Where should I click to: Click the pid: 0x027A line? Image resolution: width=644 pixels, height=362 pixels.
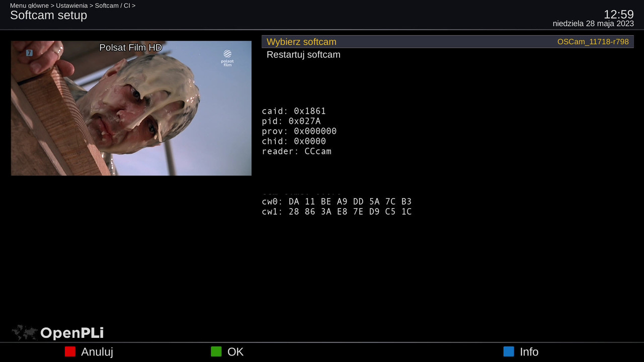tap(291, 121)
